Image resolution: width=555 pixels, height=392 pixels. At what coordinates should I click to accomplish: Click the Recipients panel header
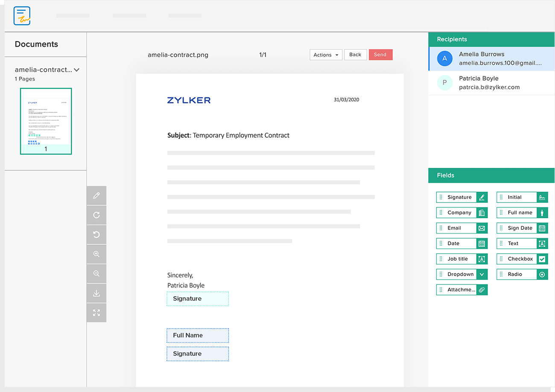coord(491,39)
